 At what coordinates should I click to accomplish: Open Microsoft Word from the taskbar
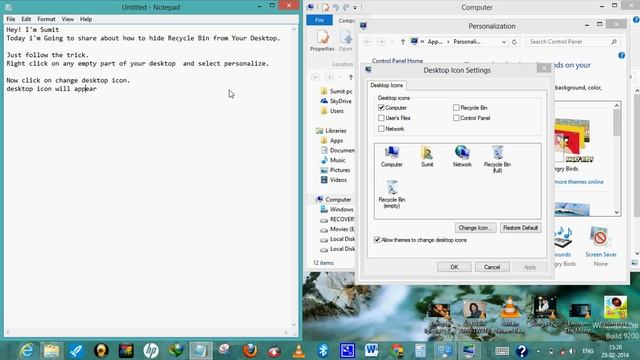[371, 351]
